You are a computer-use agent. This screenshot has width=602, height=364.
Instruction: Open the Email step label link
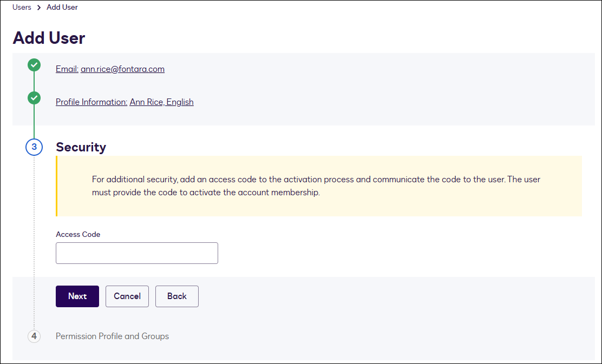click(67, 69)
